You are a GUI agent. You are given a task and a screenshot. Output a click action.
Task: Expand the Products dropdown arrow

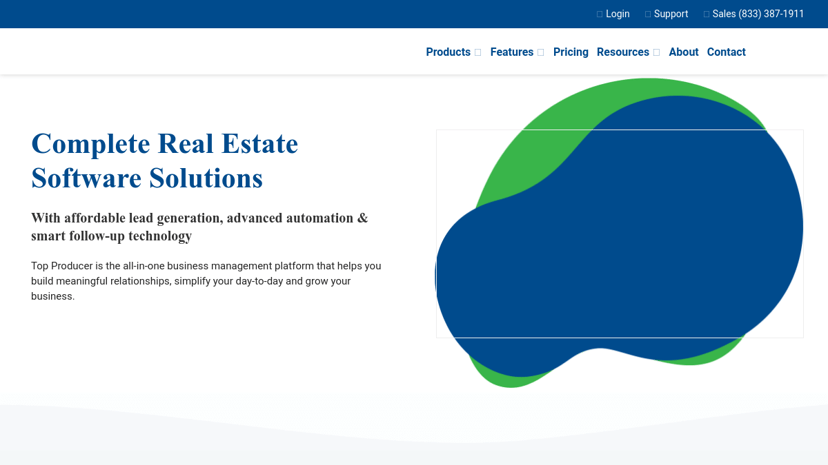(477, 52)
